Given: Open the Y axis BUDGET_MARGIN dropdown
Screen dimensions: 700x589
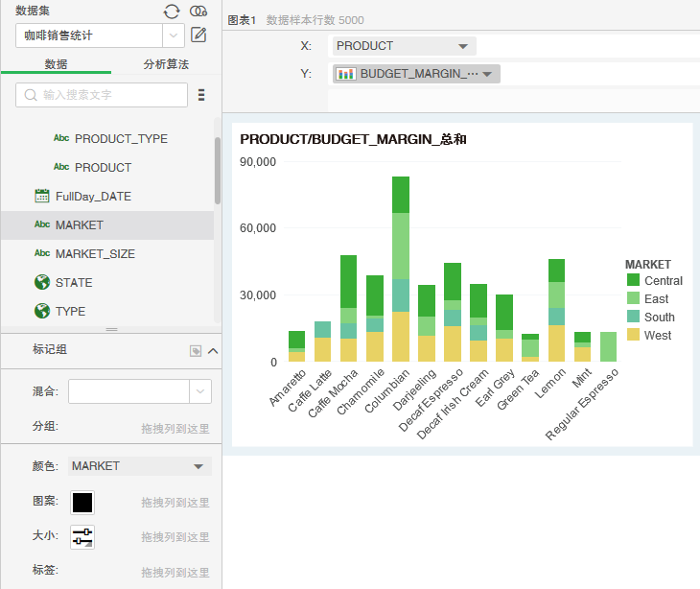Looking at the screenshot, I should 487,74.
